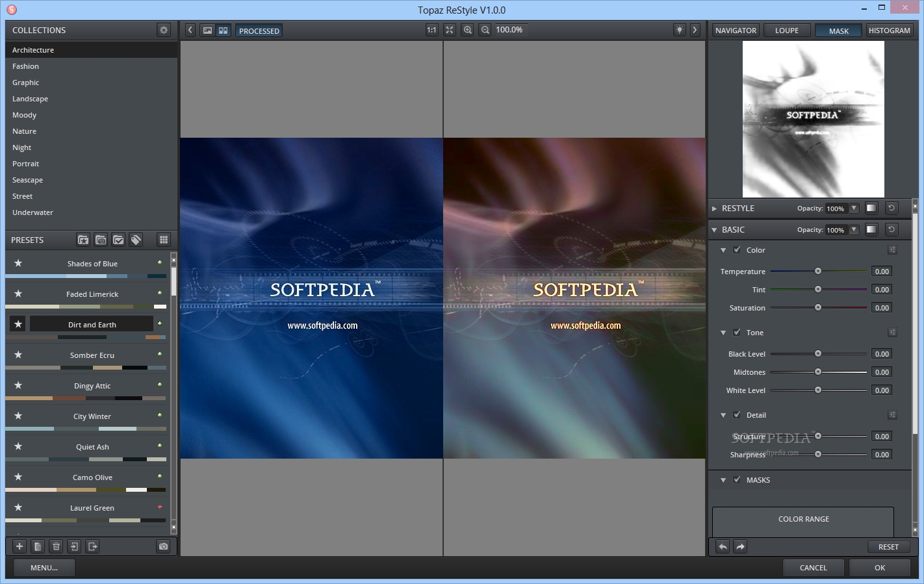Image resolution: width=924 pixels, height=584 pixels.
Task: Collapse the right panel with the arrow
Action: pos(695,30)
